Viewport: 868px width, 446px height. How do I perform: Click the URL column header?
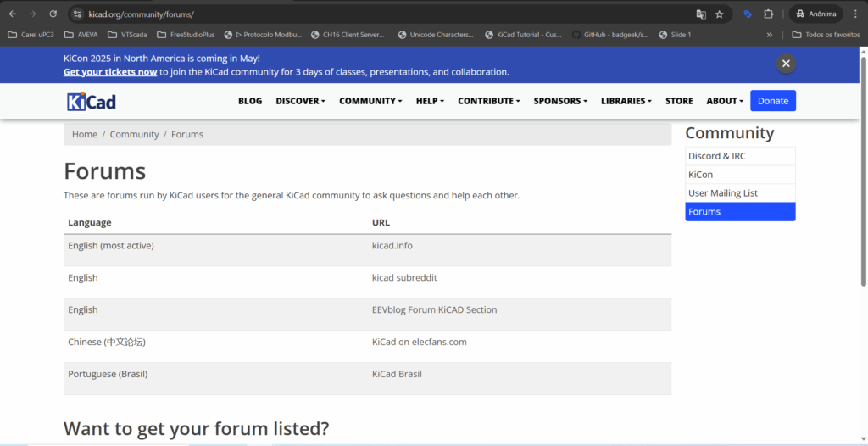pyautogui.click(x=381, y=222)
